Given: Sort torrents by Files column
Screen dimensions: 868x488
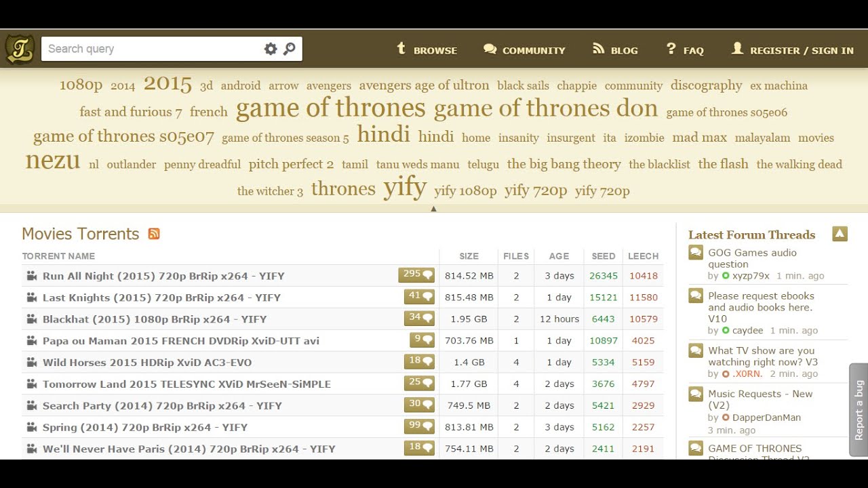Looking at the screenshot, I should point(516,256).
